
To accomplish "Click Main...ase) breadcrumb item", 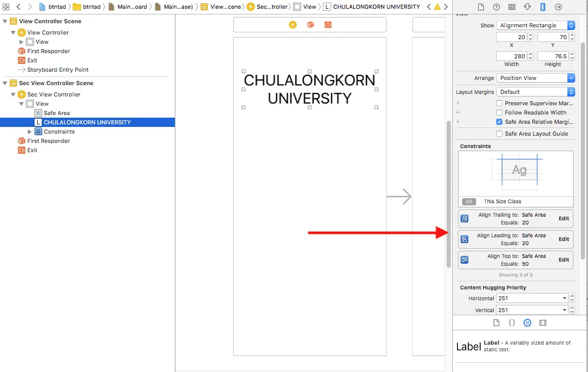I will pos(174,7).
